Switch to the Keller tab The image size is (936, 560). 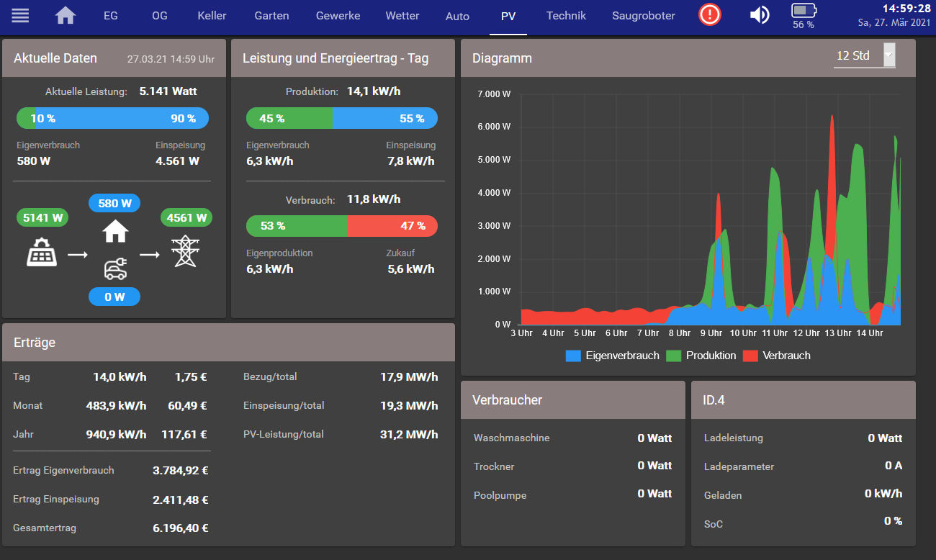coord(212,15)
